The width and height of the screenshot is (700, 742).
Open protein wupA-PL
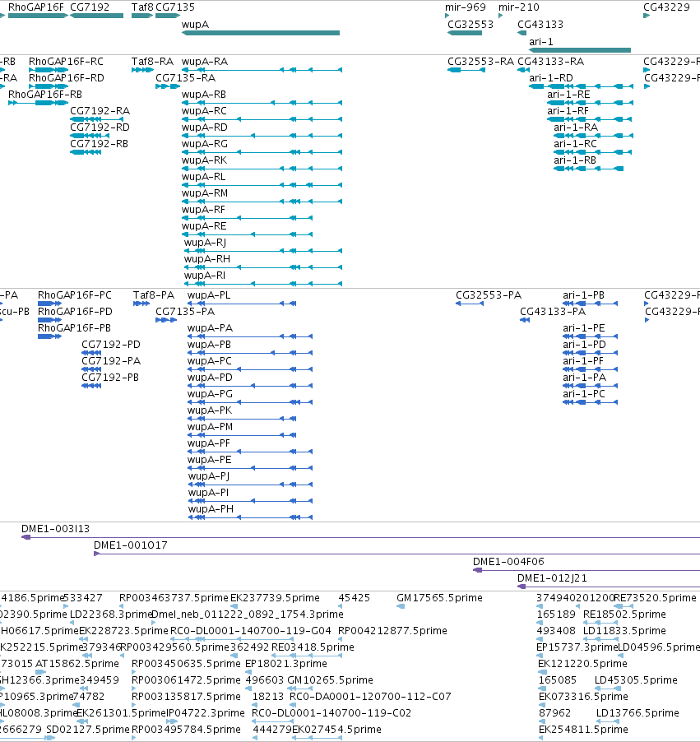click(209, 296)
